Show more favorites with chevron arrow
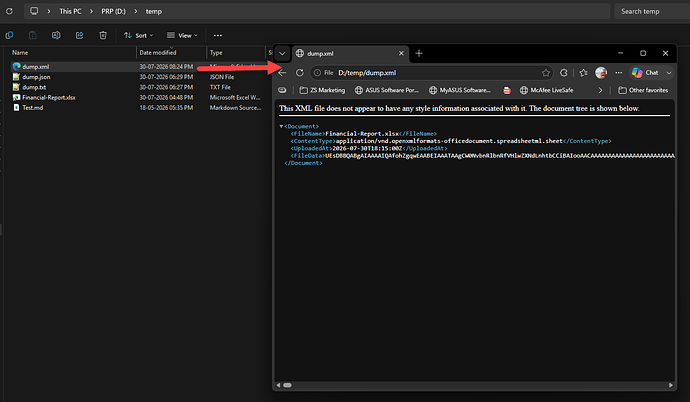This screenshot has width=690, height=402. click(600, 90)
